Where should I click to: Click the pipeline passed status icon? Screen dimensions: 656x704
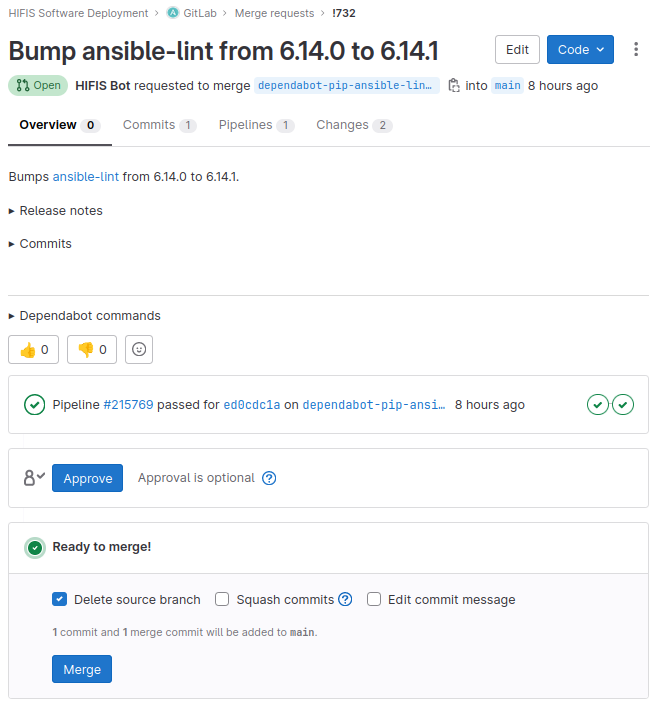[x=35, y=405]
